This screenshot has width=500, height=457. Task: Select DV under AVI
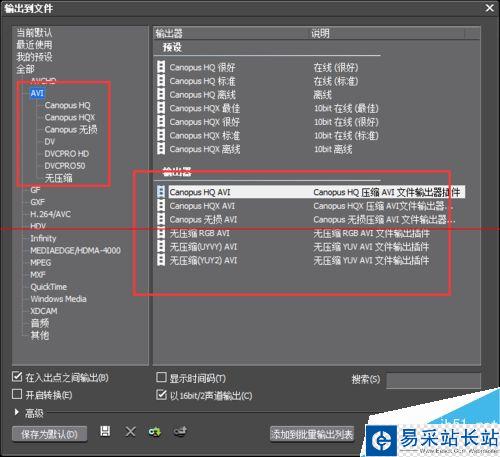pyautogui.click(x=50, y=142)
